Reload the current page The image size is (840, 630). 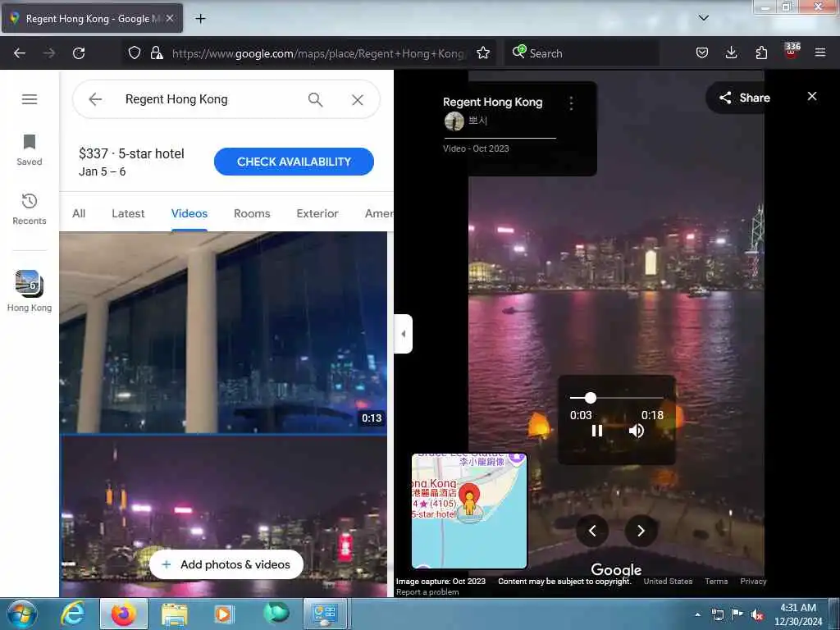click(79, 53)
